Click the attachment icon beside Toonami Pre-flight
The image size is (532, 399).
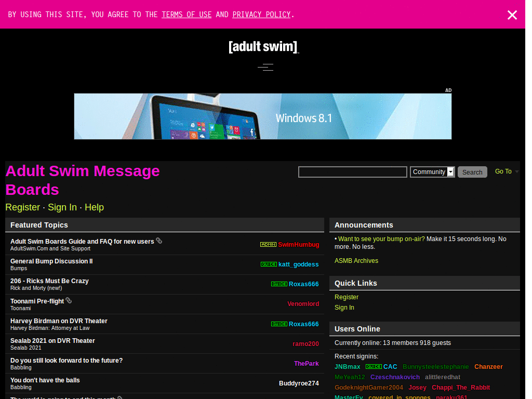[69, 301]
